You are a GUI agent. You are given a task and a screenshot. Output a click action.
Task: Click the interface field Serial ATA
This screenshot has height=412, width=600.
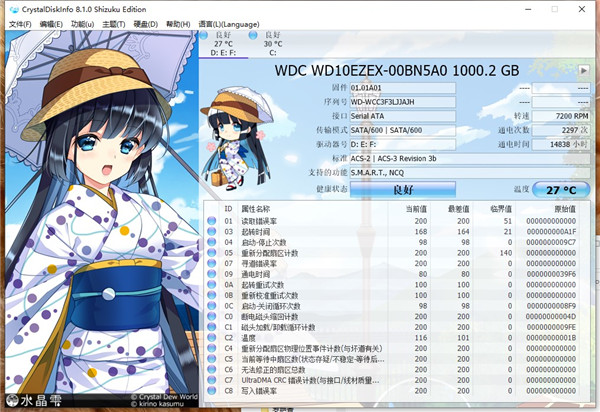pyautogui.click(x=403, y=116)
